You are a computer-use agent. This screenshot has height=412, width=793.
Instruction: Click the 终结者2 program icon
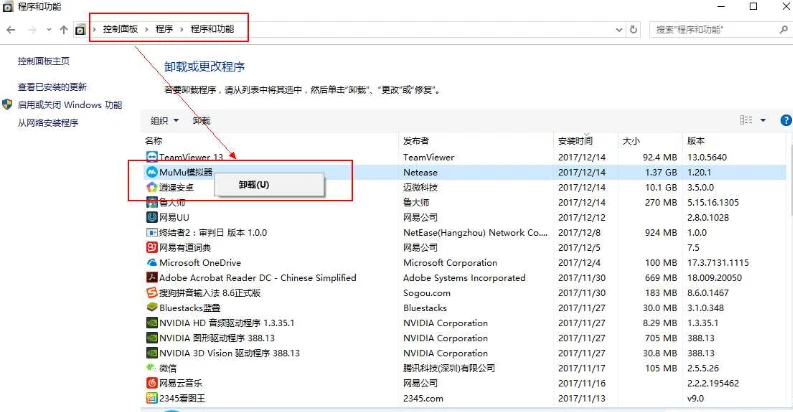click(152, 233)
